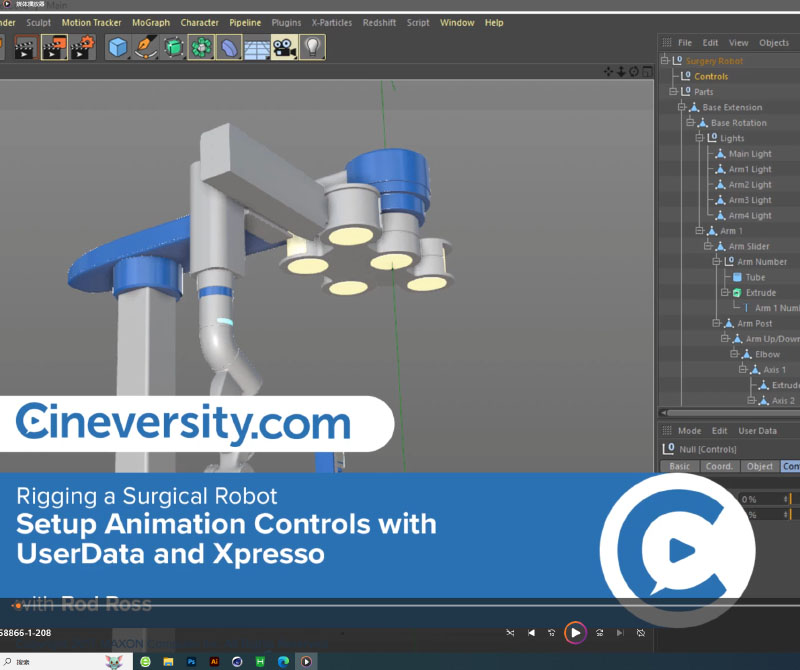Click the video progress seek bar
Image resolution: width=800 pixels, height=670 pixels.
[300, 605]
